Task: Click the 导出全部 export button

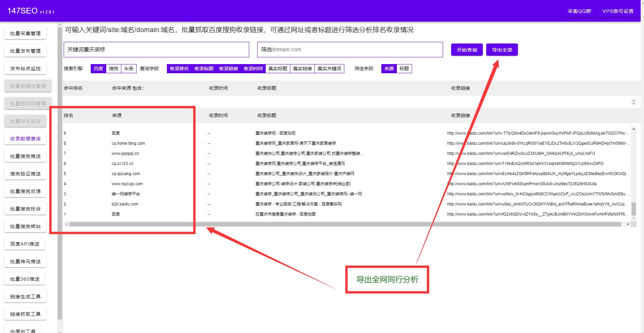Action: 502,50
